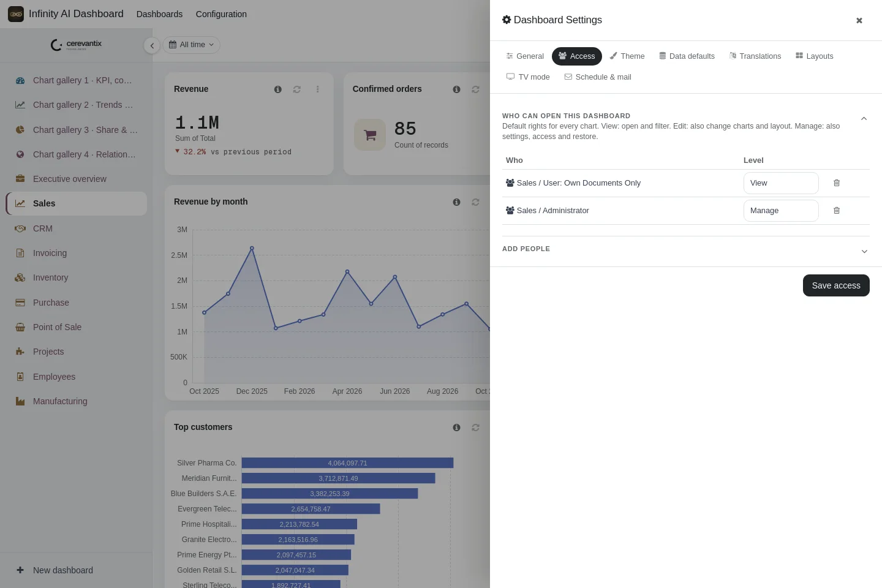882x588 pixels.
Task: Open the View level dropdown
Action: point(781,183)
